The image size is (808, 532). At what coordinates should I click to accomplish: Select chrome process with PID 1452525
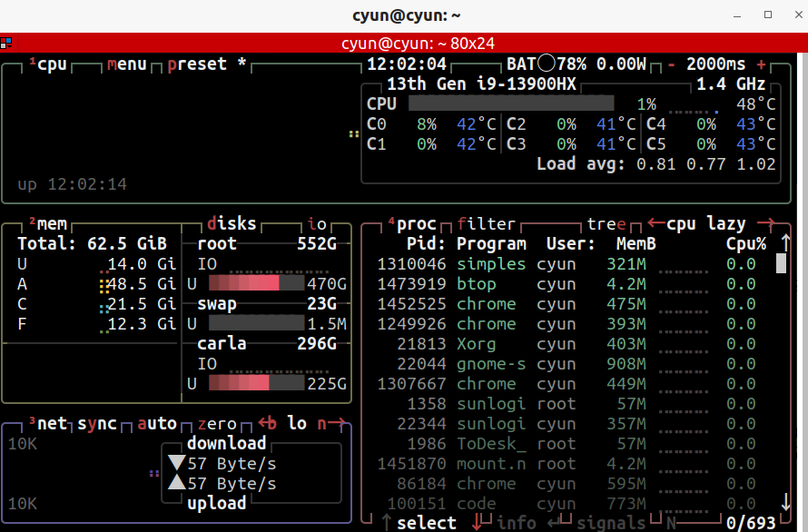[x=567, y=304]
